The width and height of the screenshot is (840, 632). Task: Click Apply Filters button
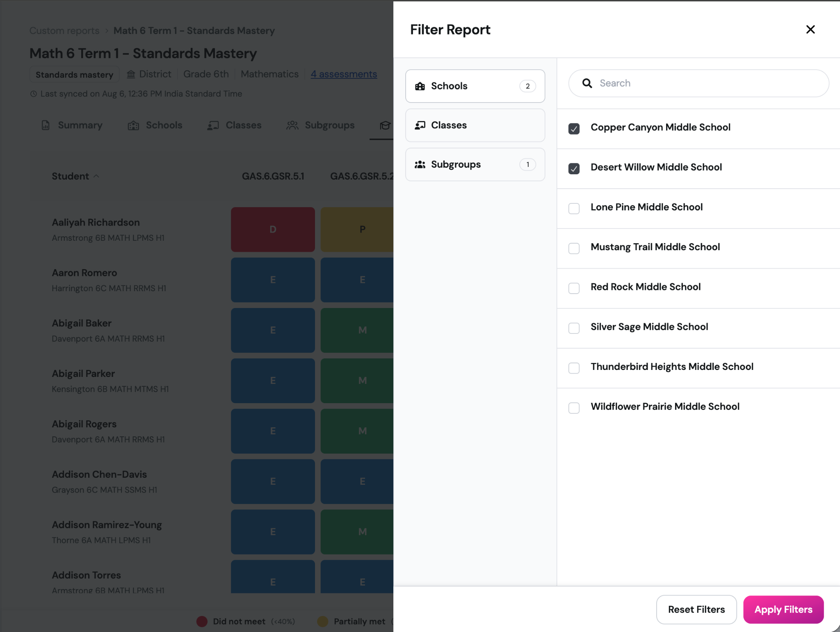(x=783, y=609)
